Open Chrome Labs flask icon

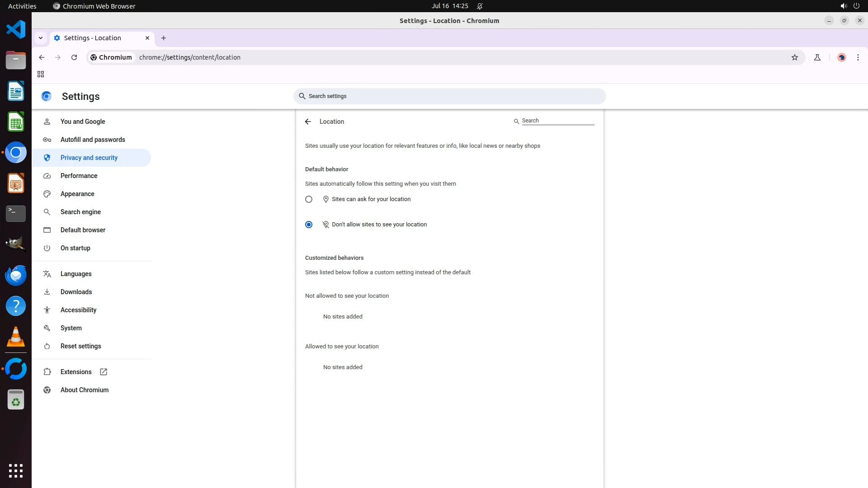tap(817, 57)
